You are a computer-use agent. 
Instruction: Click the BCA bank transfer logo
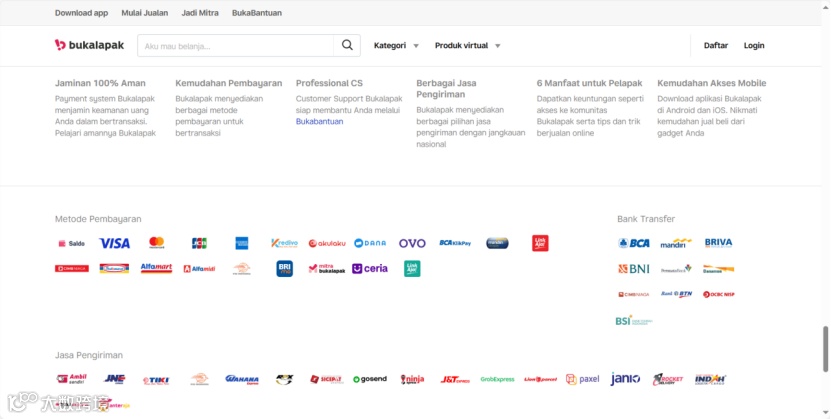tap(634, 243)
